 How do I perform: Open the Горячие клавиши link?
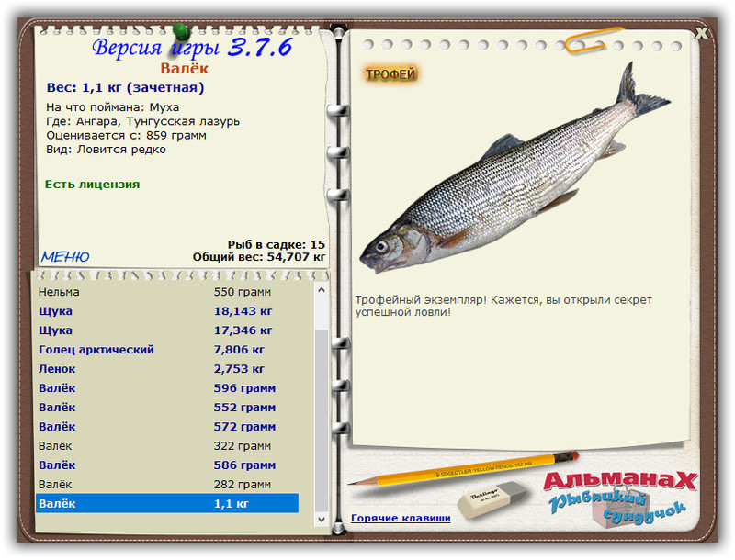tap(401, 518)
